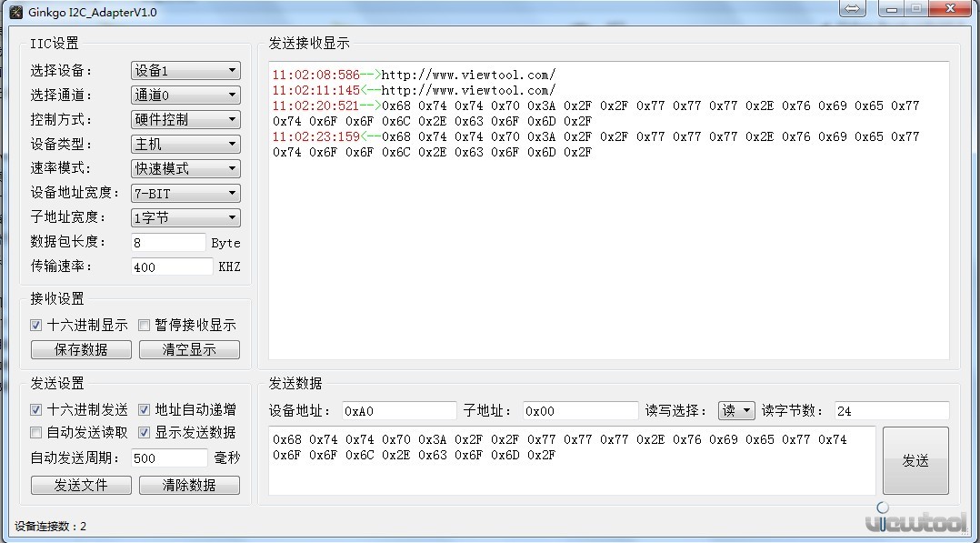980x543 pixels.
Task: Click the 发送文件 send file button
Action: [x=80, y=485]
